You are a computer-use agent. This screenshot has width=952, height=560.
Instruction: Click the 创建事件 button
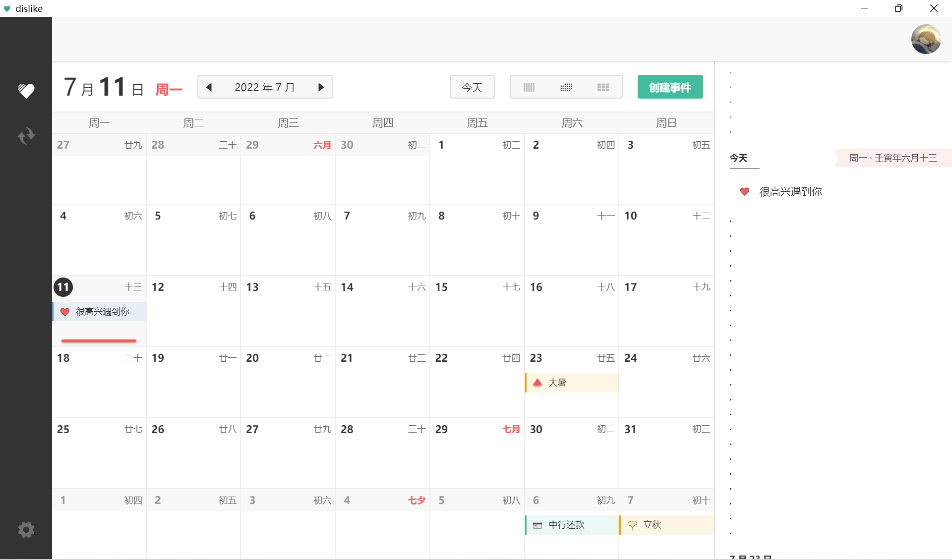coord(670,87)
